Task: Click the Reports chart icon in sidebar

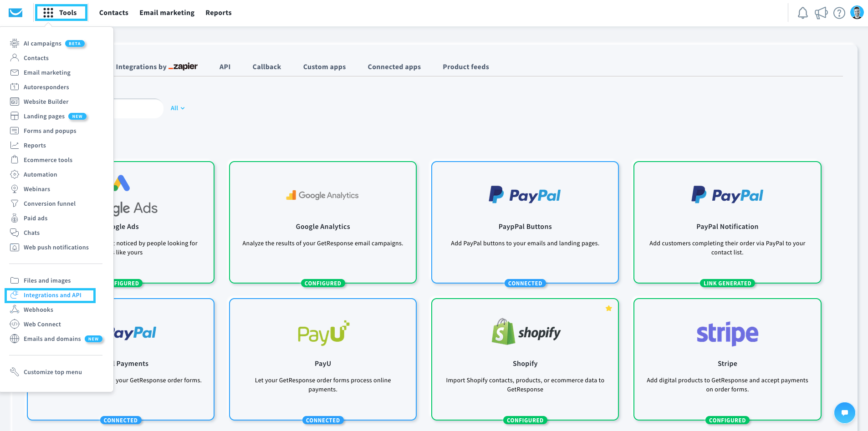Action: coord(15,145)
